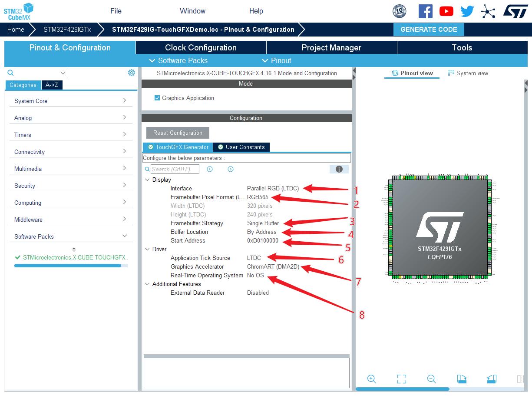532x396 pixels.
Task: Fit the chip pinout to screen
Action: click(401, 379)
